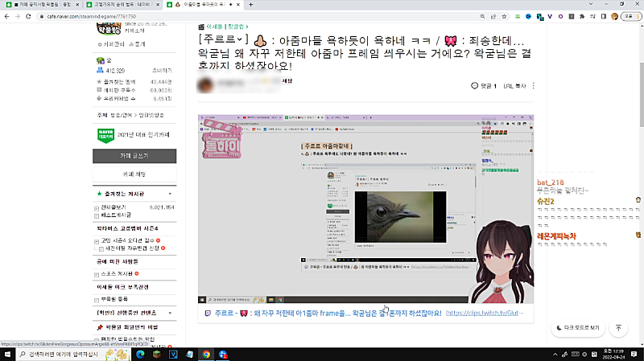Click the 카페 채팅 button
Screen dimensions: 644x361
(134, 174)
